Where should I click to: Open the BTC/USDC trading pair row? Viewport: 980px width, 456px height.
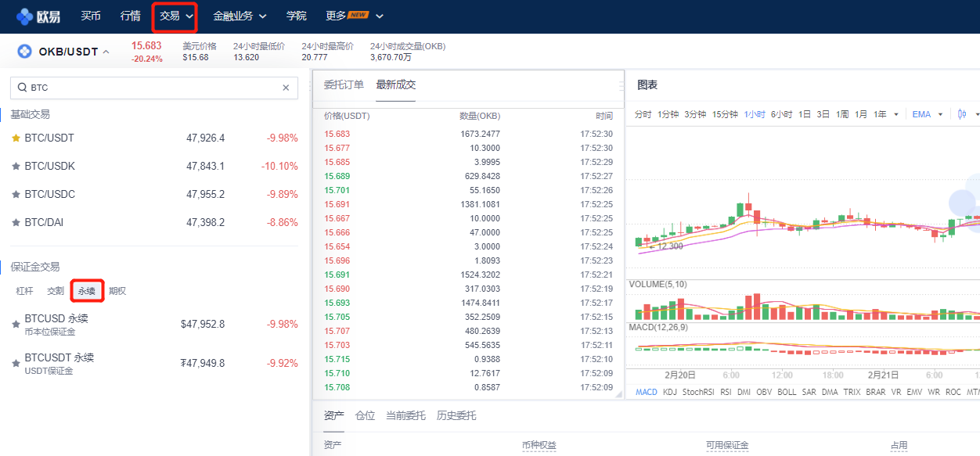pos(154,195)
